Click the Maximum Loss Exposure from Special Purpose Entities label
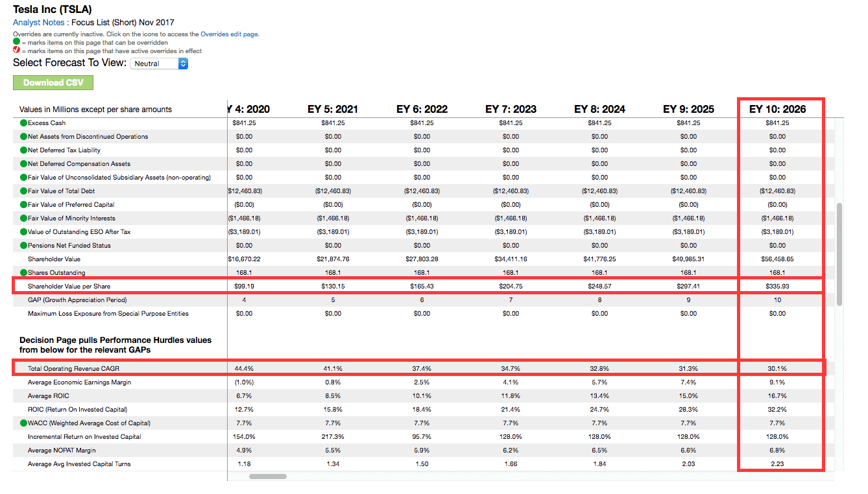Viewport: 868px width, 494px height. (108, 314)
